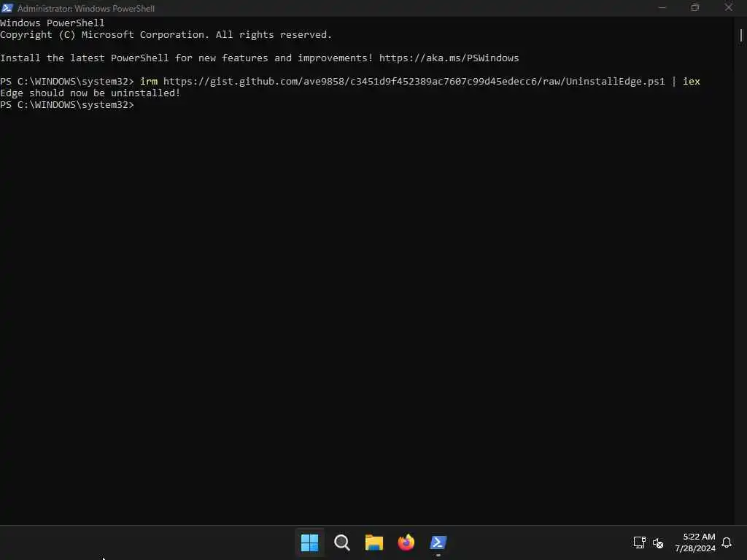The height and width of the screenshot is (560, 747).
Task: Click the date 7/28/2024 in tray
Action: click(x=695, y=548)
